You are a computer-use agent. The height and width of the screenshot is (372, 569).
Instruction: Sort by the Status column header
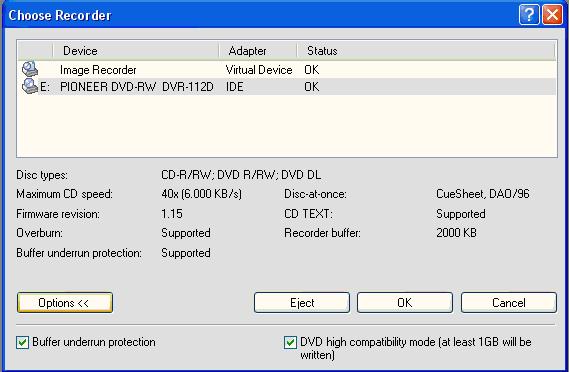(426, 51)
